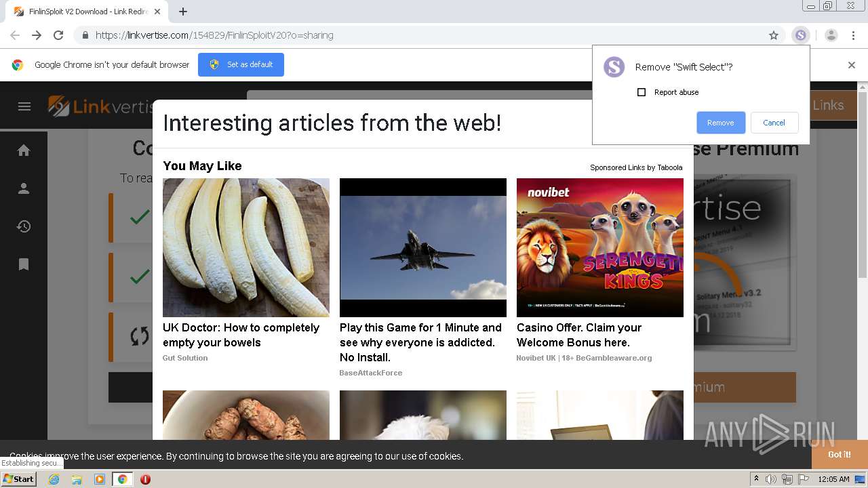Screen dimensions: 868x488
Task: Open a new browser tab
Action: (x=183, y=12)
